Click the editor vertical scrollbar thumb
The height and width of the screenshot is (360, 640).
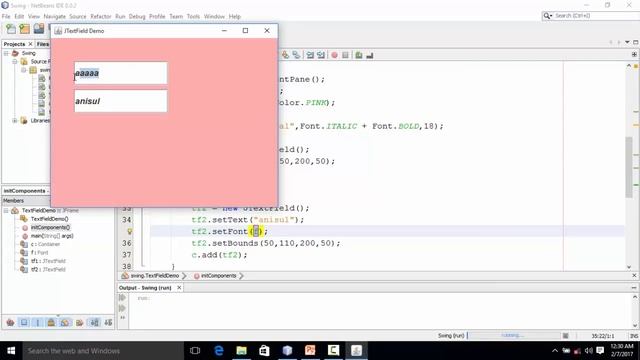[x=629, y=167]
